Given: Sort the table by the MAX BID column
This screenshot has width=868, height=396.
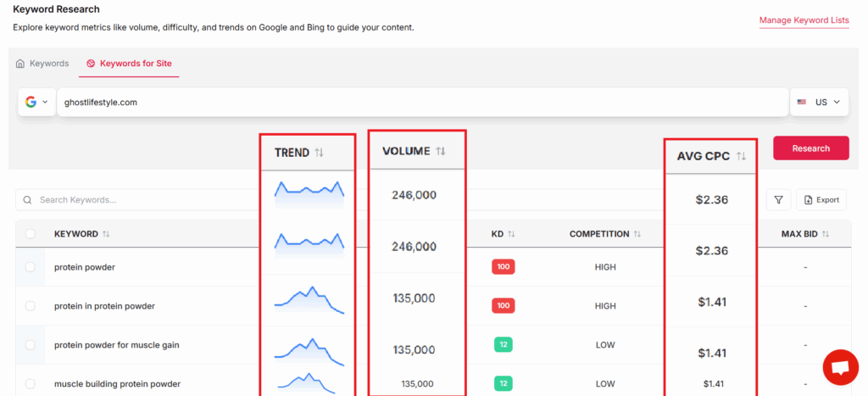Looking at the screenshot, I should pos(805,234).
